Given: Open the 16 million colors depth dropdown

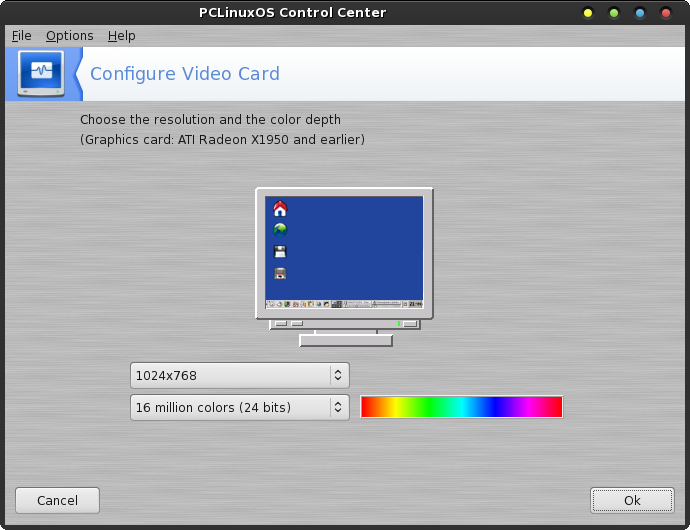Looking at the screenshot, I should (x=240, y=407).
